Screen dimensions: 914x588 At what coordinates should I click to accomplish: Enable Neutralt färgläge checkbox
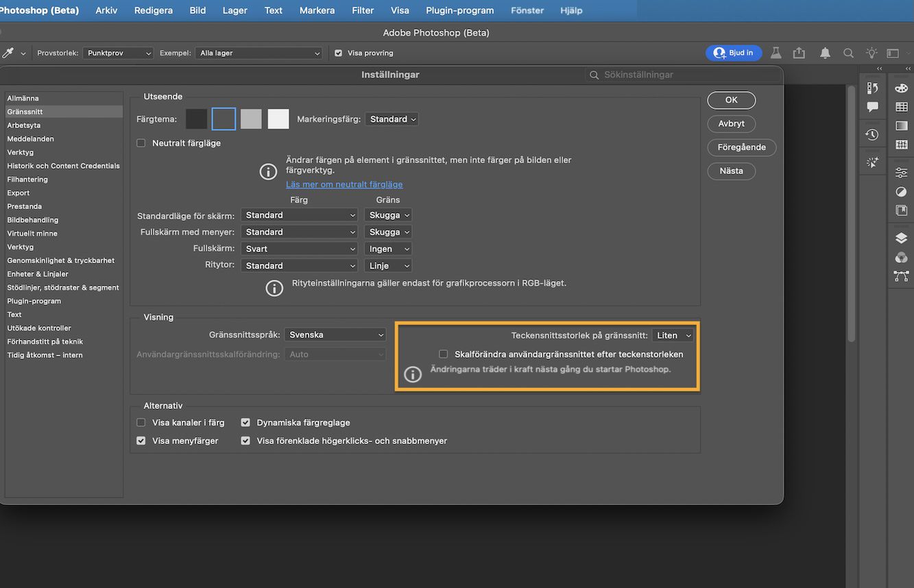point(141,143)
